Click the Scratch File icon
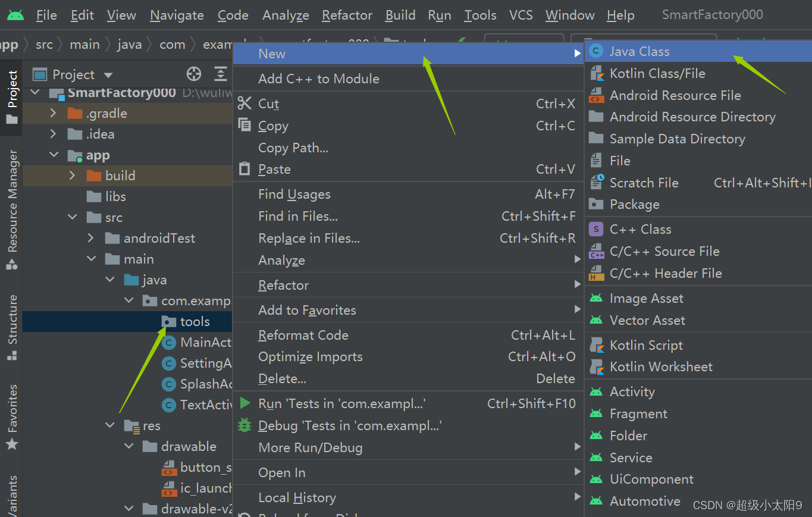This screenshot has height=517, width=812. coord(597,183)
